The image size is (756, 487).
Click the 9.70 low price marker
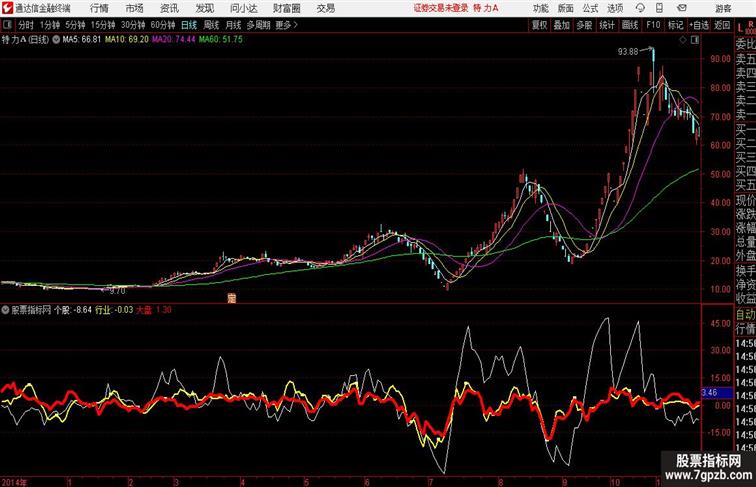pos(117,291)
